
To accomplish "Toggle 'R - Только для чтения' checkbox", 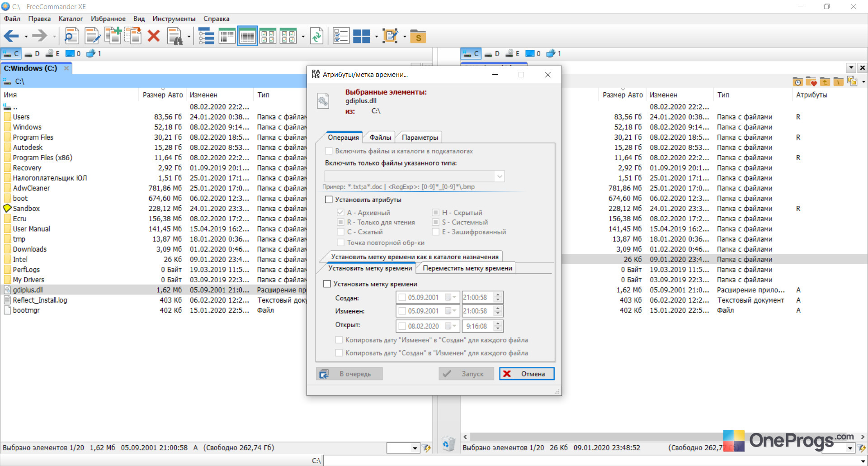I will [340, 222].
